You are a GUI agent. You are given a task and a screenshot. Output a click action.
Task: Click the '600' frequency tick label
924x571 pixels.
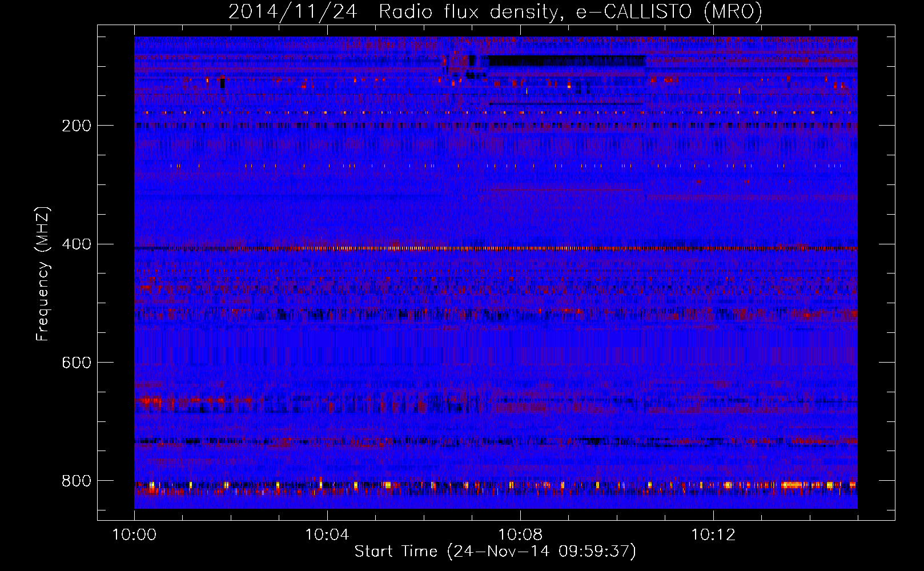pyautogui.click(x=77, y=363)
